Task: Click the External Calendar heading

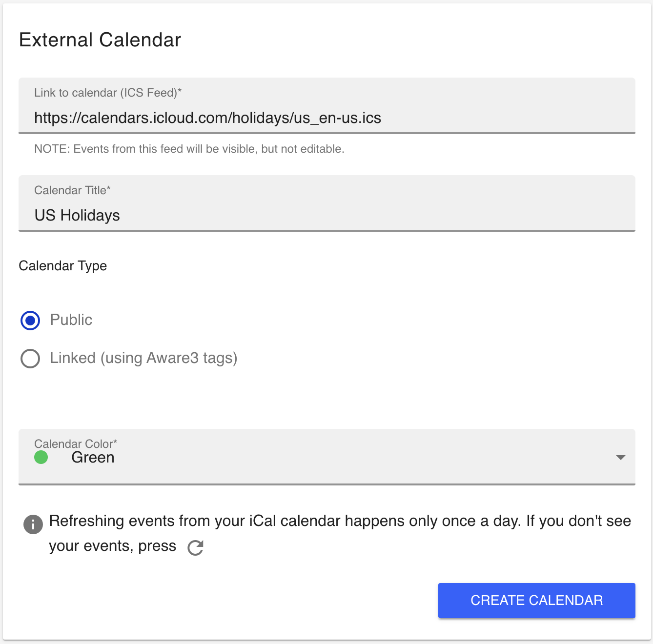Action: (100, 40)
